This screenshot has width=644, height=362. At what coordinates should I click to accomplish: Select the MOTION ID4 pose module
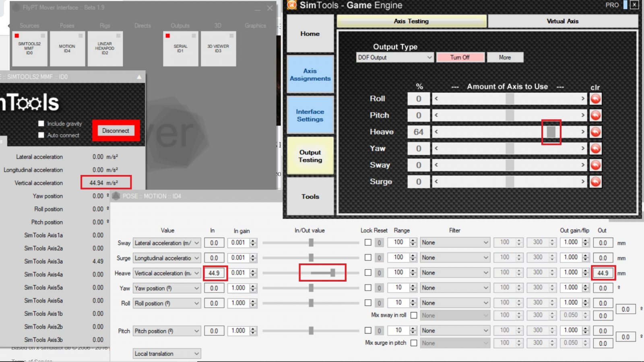pos(67,48)
